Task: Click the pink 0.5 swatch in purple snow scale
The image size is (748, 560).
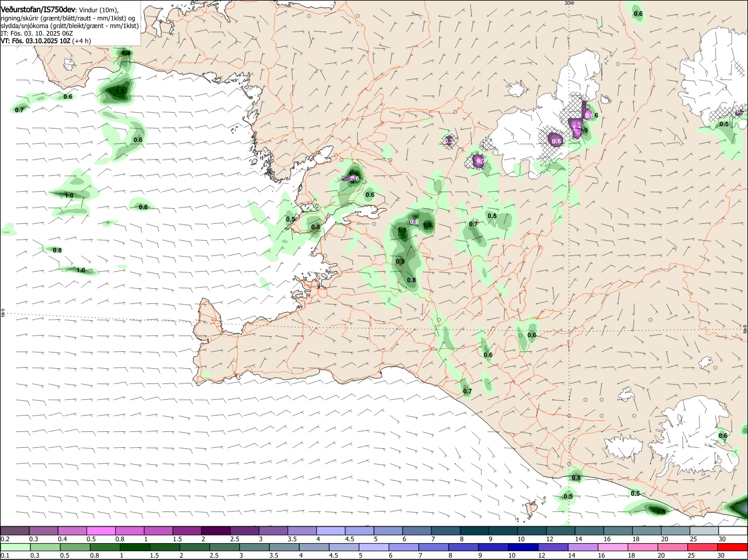Action: (101, 530)
